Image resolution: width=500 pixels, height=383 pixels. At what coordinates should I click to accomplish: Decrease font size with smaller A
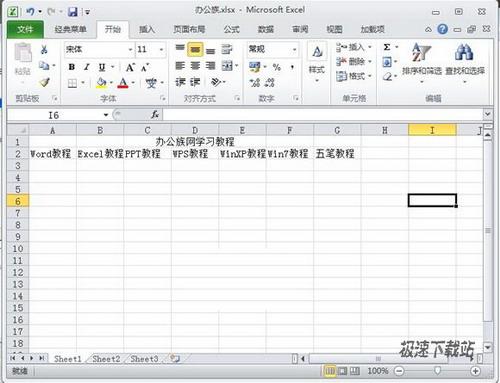pyautogui.click(x=145, y=67)
